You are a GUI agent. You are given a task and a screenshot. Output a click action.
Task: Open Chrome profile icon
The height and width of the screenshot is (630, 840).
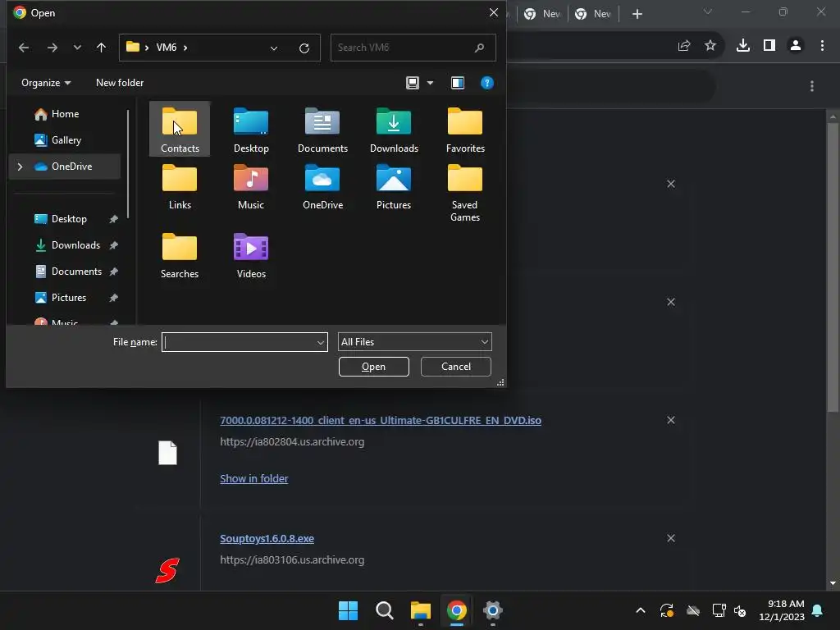coord(796,46)
